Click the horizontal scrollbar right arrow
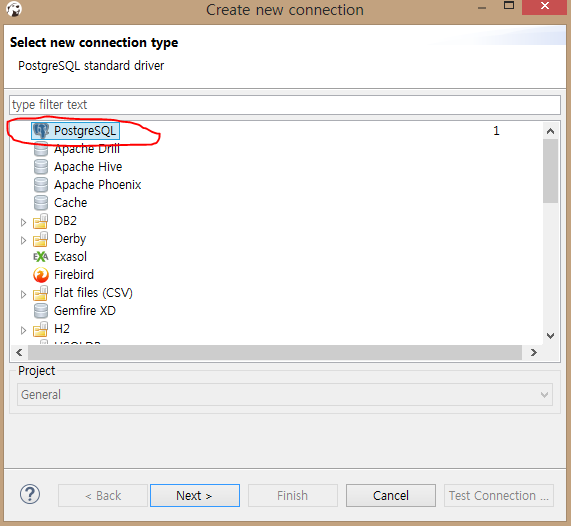This screenshot has width=571, height=526. tap(533, 352)
